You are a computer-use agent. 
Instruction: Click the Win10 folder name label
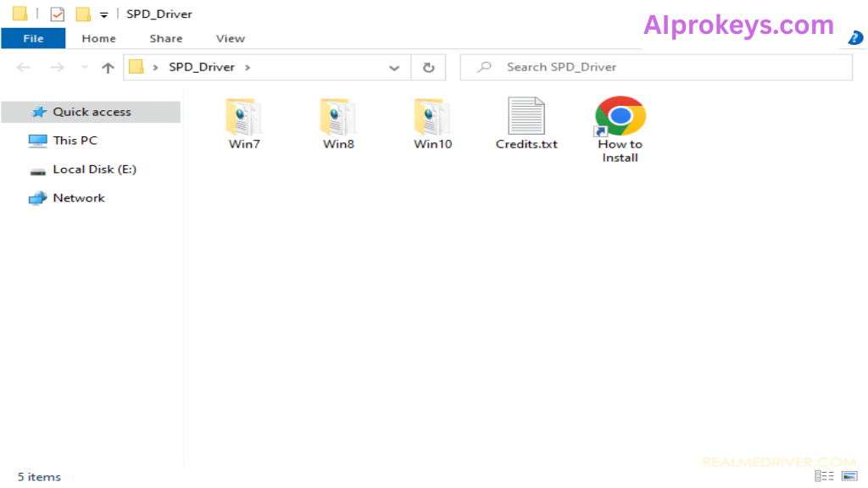click(x=433, y=144)
